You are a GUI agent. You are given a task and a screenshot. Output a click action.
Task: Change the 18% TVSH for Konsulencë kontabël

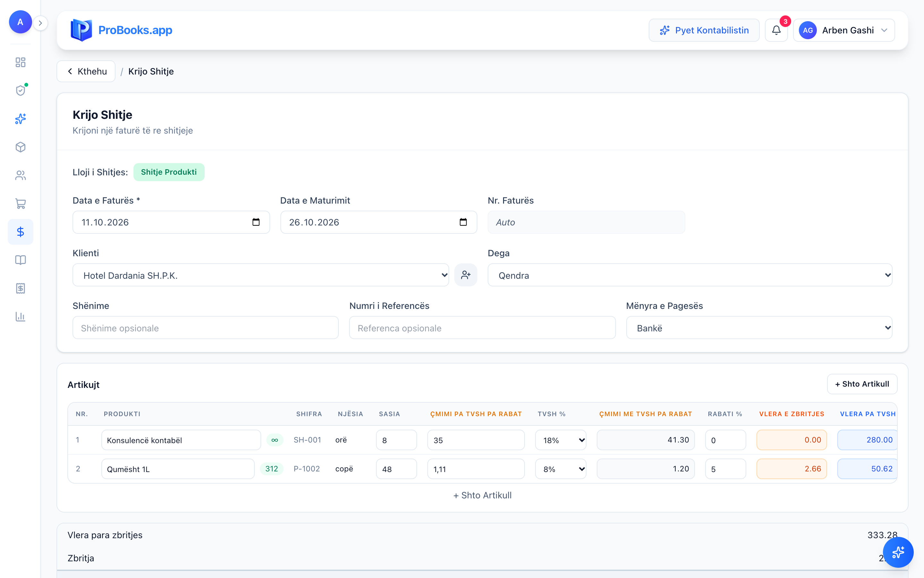click(x=560, y=440)
